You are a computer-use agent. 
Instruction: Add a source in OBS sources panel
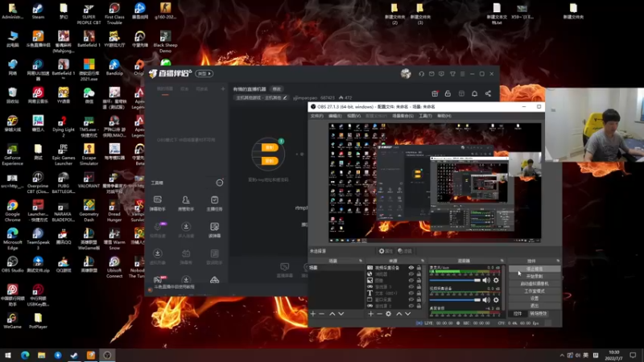click(371, 314)
